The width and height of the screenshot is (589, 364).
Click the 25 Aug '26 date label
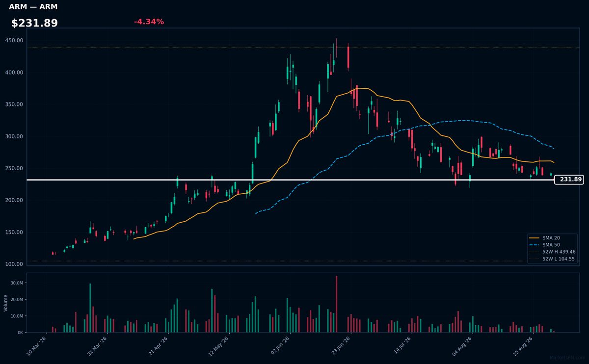point(523,346)
